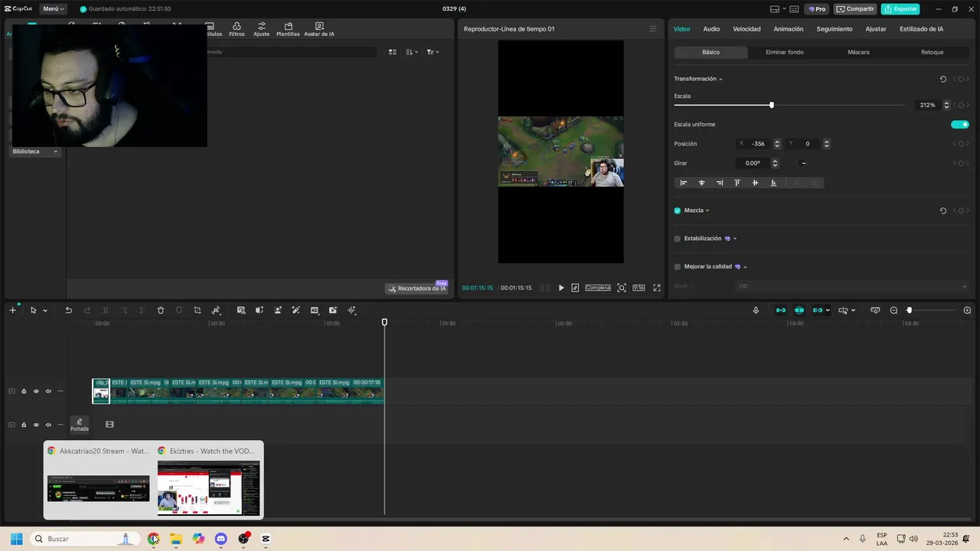Uncheck the Mezcla checkbox

678,210
